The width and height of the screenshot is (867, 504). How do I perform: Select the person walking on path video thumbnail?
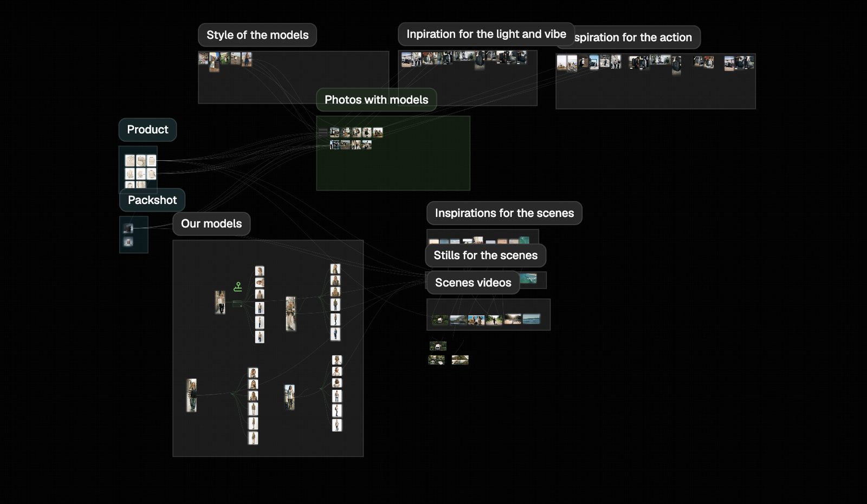494,320
